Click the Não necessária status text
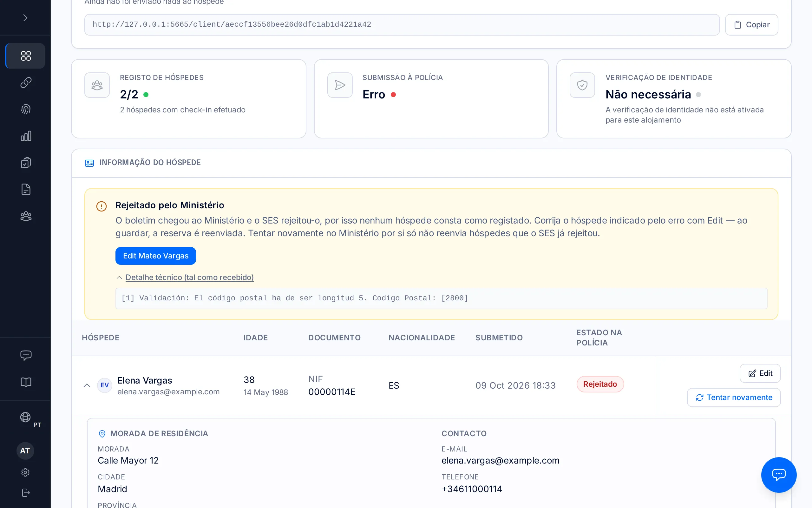812x508 pixels. [x=648, y=94]
